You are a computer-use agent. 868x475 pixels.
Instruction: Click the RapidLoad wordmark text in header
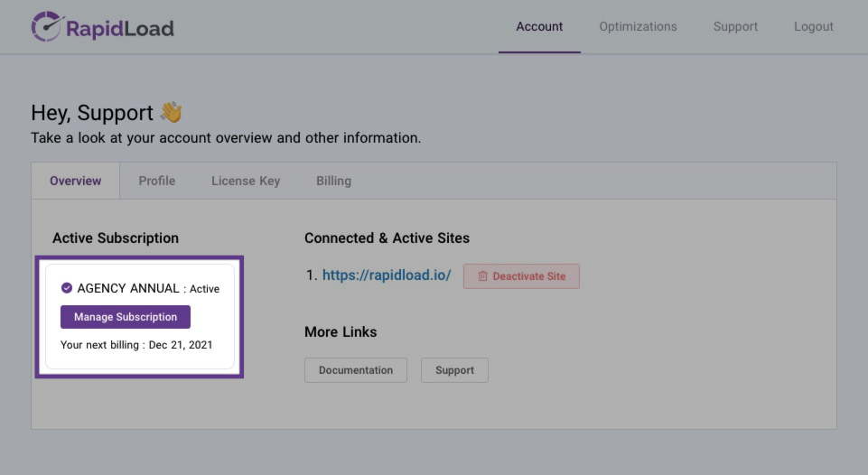[x=119, y=29]
